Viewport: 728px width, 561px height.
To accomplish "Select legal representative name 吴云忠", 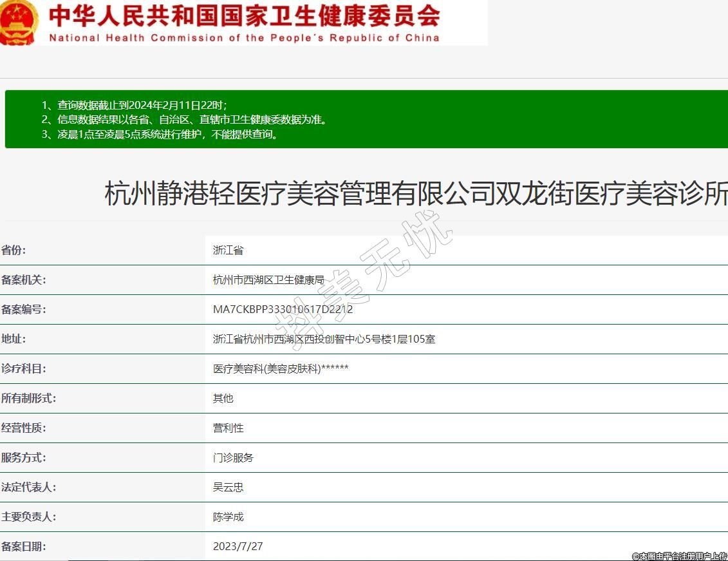I will coord(228,488).
